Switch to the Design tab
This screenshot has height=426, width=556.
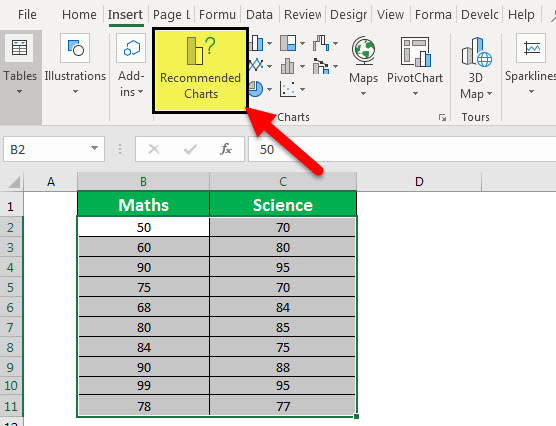point(348,15)
